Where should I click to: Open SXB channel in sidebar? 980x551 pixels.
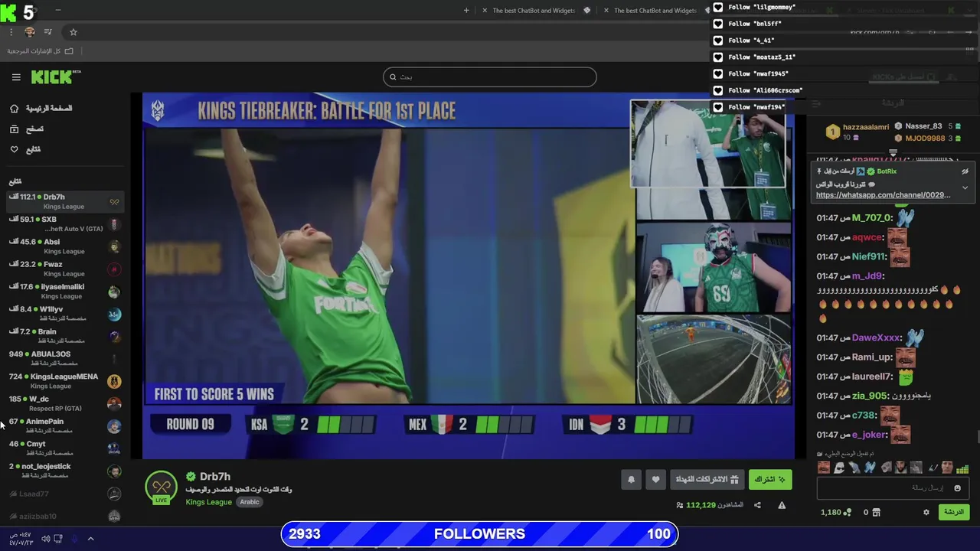coord(64,223)
